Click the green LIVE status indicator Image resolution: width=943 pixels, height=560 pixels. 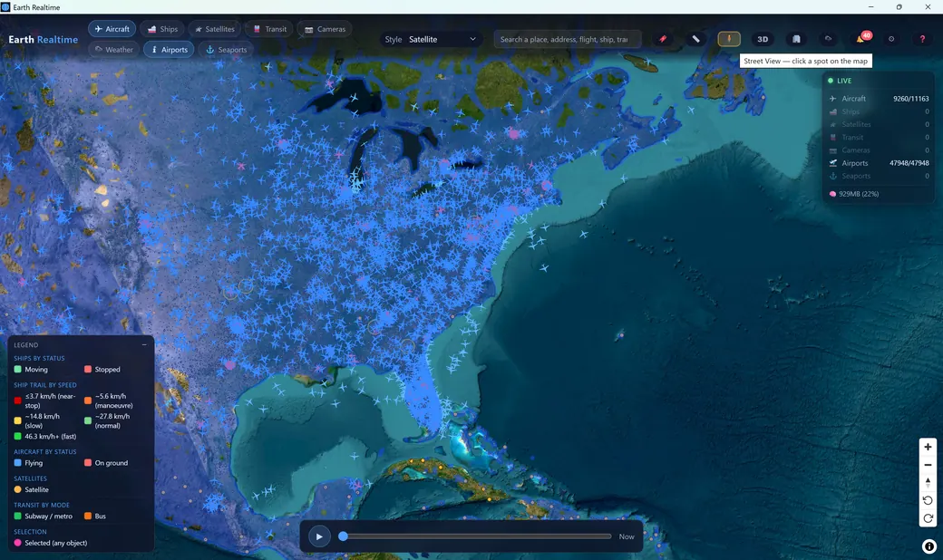840,81
